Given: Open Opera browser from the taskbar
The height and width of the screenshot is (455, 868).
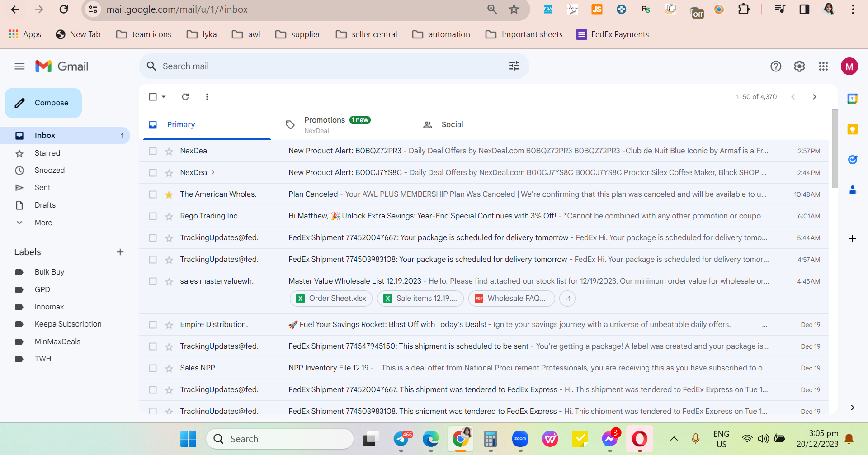Looking at the screenshot, I should (x=640, y=439).
